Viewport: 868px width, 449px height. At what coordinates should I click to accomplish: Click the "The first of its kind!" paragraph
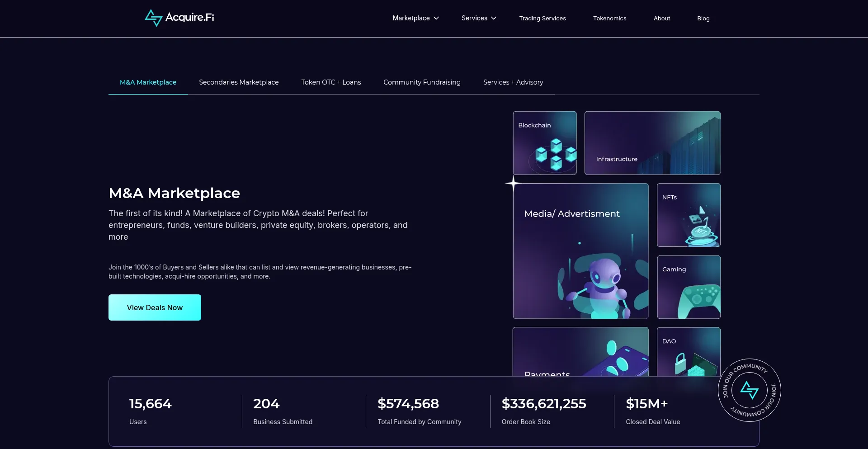[258, 225]
